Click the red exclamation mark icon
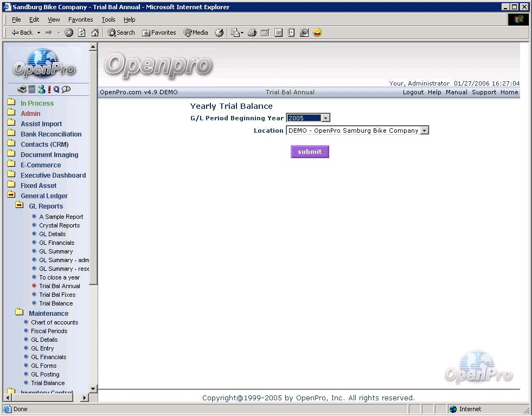 (49, 89)
